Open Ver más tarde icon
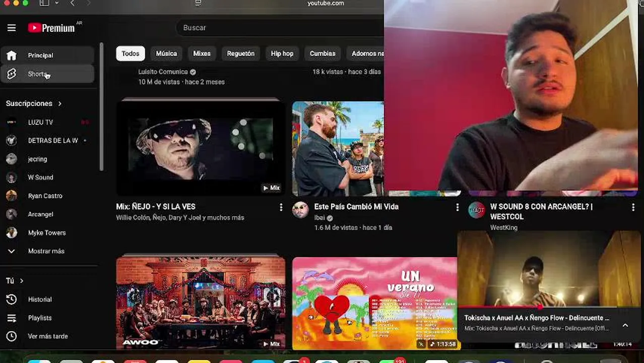The height and width of the screenshot is (363, 644). click(x=11, y=336)
